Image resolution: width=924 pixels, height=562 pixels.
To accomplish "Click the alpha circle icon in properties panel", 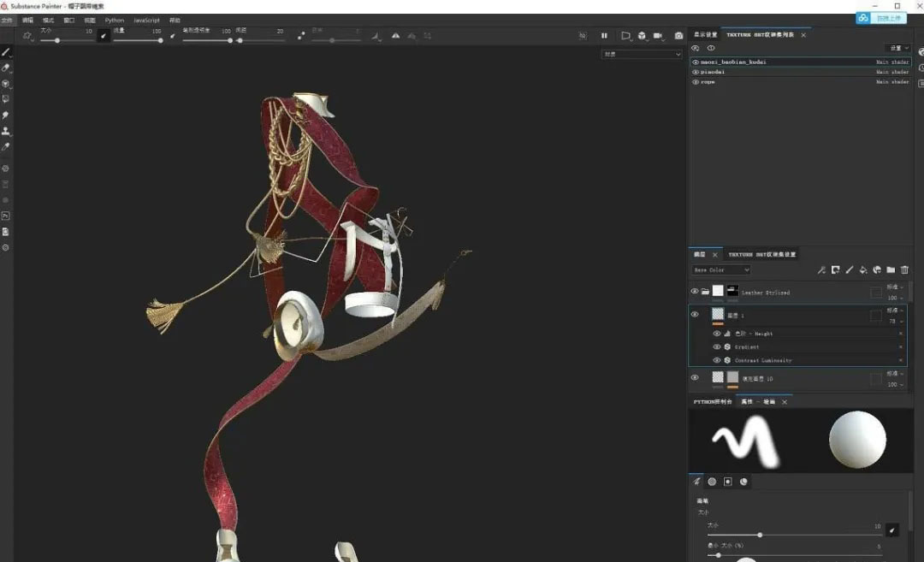I will pos(712,482).
